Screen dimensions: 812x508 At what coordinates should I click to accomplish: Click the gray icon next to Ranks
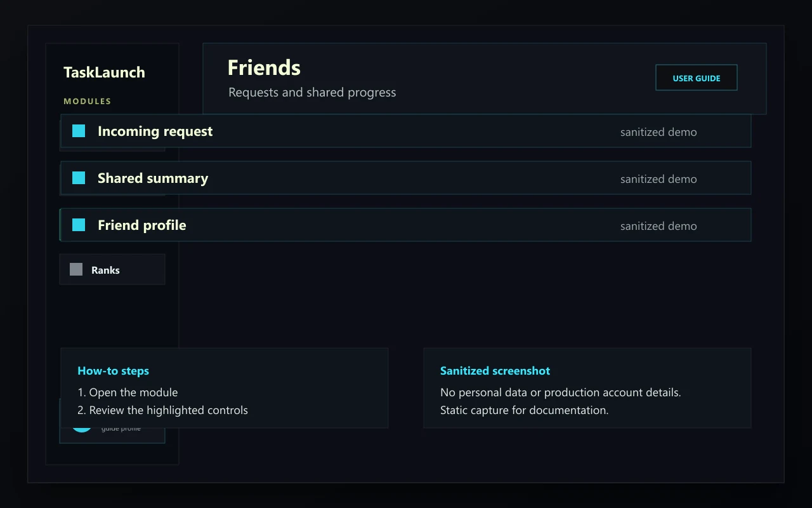click(x=76, y=269)
